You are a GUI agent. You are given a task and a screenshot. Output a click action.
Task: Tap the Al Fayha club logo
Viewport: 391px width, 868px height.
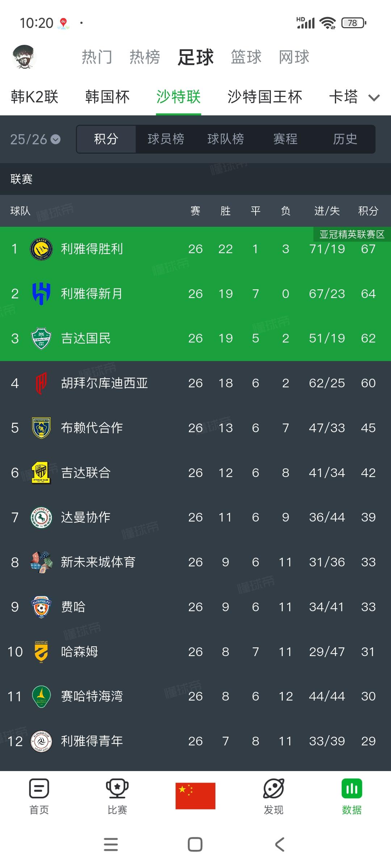[41, 607]
